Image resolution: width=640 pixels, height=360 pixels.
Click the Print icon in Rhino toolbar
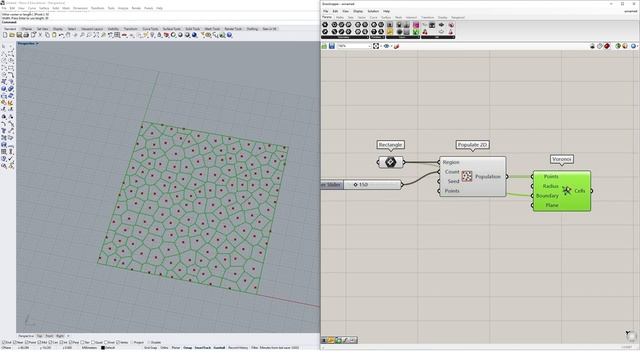[26, 35]
